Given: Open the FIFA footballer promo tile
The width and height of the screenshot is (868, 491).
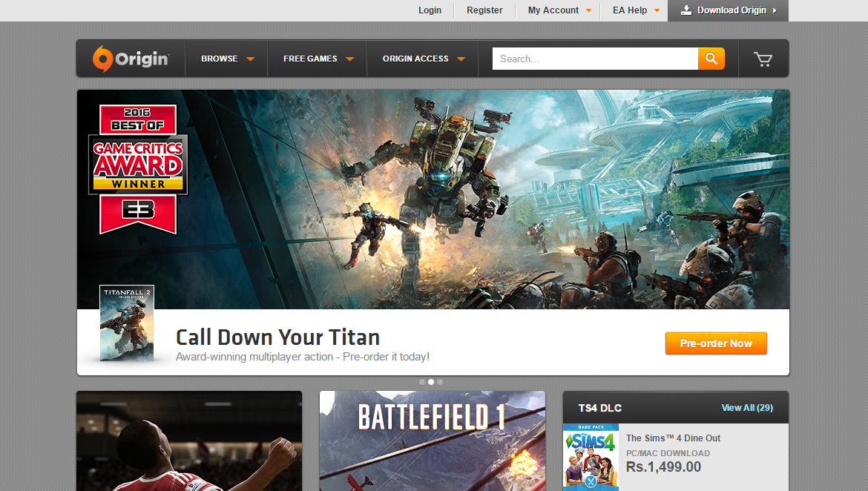Looking at the screenshot, I should tap(189, 441).
